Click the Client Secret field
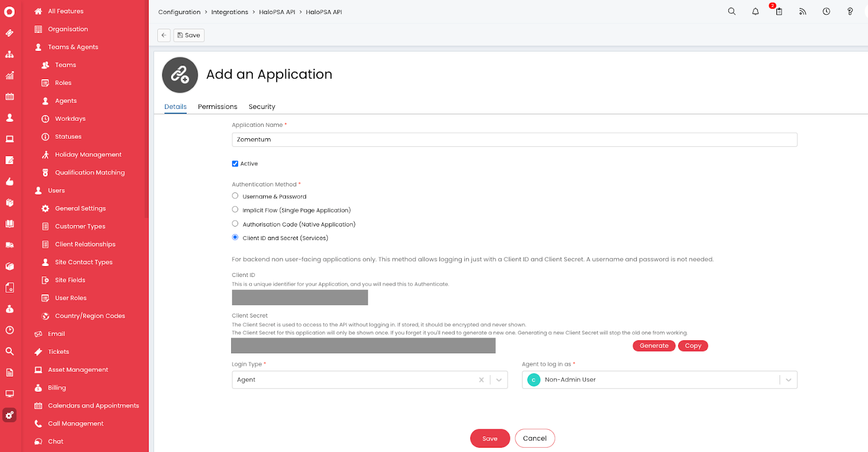The image size is (868, 452). tap(363, 346)
